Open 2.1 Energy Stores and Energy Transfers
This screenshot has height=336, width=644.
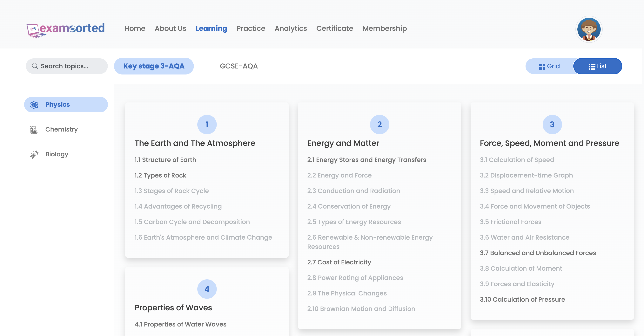click(x=366, y=160)
